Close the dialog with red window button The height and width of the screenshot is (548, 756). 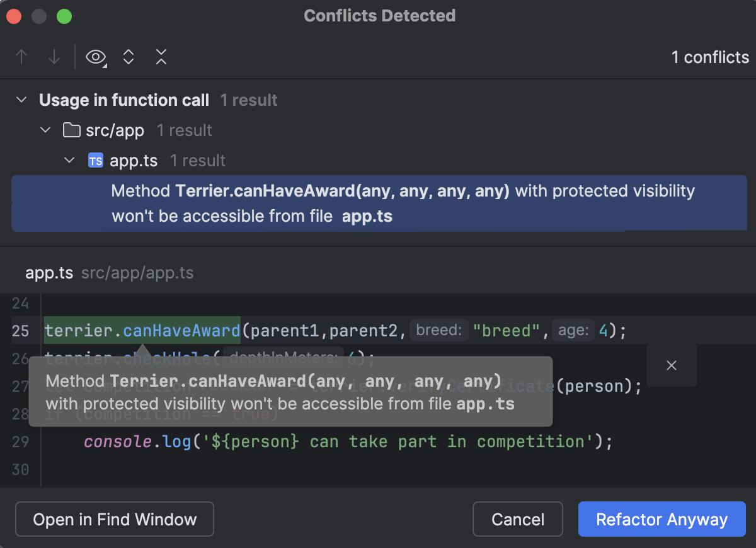[14, 16]
